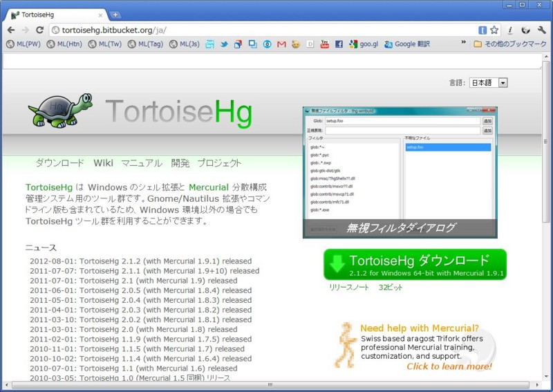Click the '2011-04-01: TortoiseHg 2.0.3' news entry
The height and width of the screenshot is (392, 553).
141,310
